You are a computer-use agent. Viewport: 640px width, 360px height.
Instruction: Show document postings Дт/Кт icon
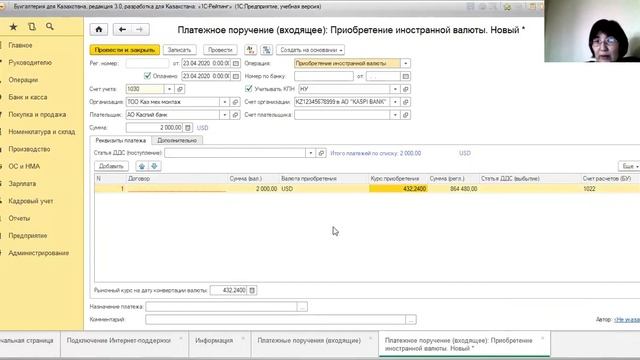[x=250, y=50]
